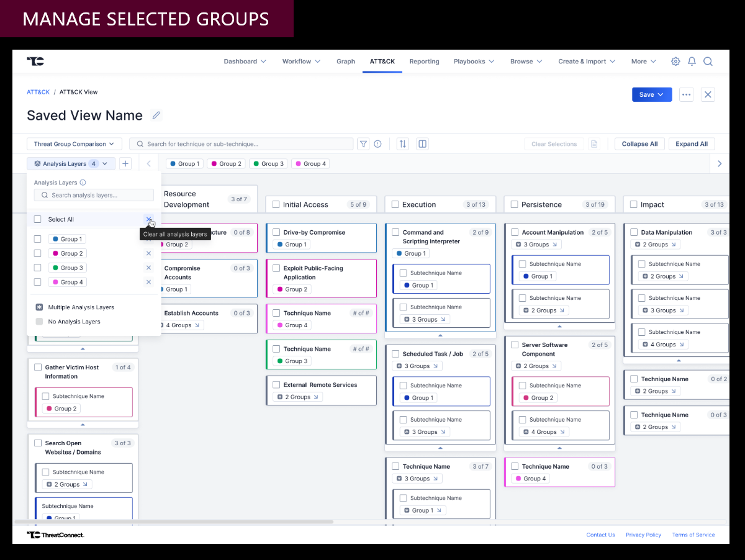Screen dimensions: 745x560
Task: Open the Dashboard menu
Action: point(245,61)
